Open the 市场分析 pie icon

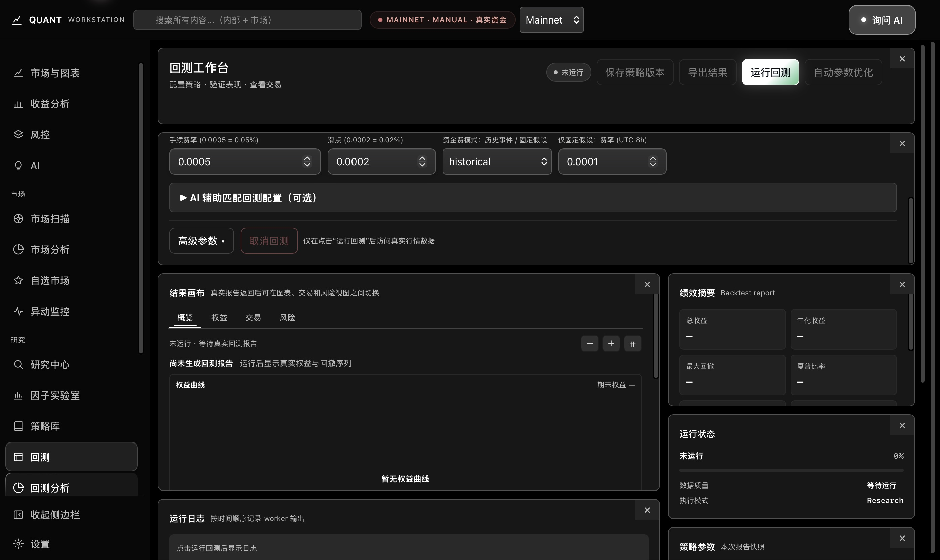point(18,249)
